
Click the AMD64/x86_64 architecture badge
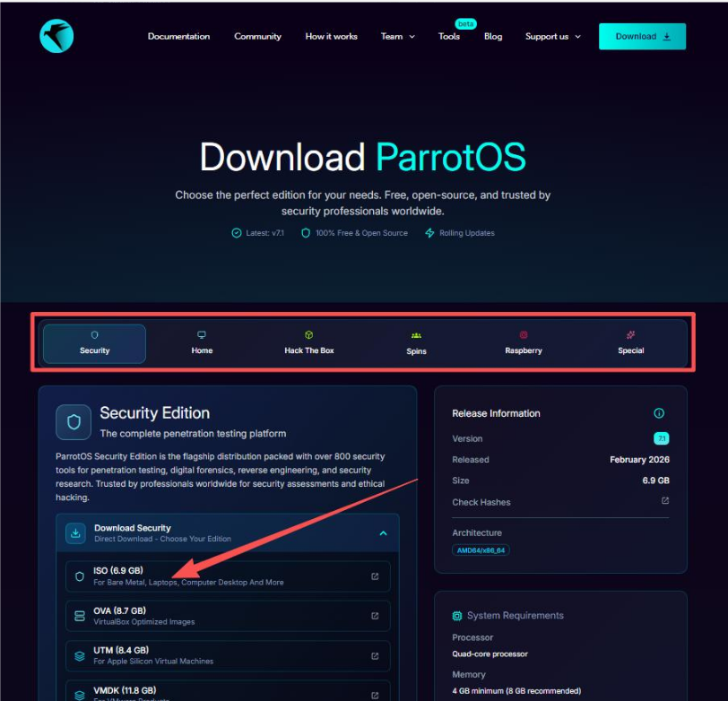pos(481,550)
